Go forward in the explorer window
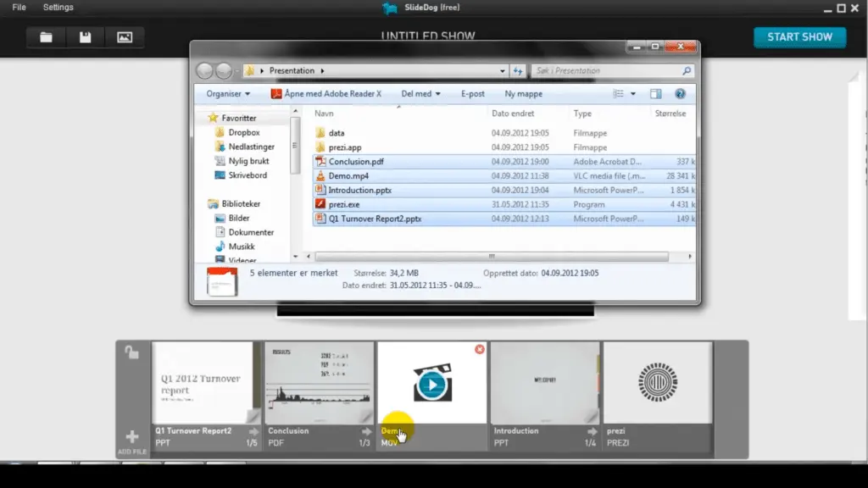The width and height of the screenshot is (868, 488). tap(223, 70)
